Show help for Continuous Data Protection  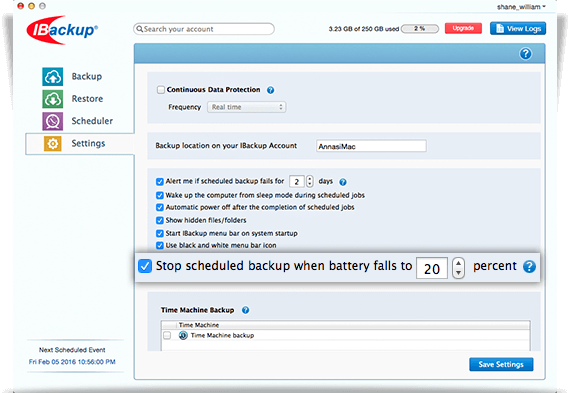click(x=270, y=90)
